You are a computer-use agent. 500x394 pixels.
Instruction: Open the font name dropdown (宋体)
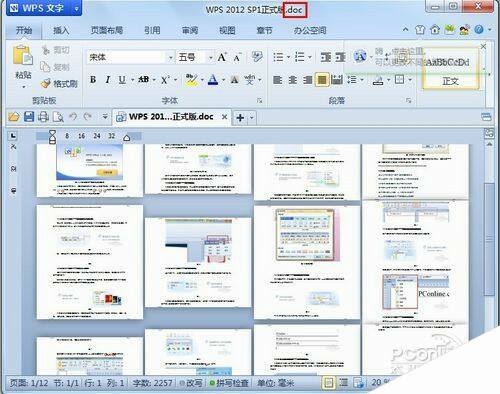131,57
